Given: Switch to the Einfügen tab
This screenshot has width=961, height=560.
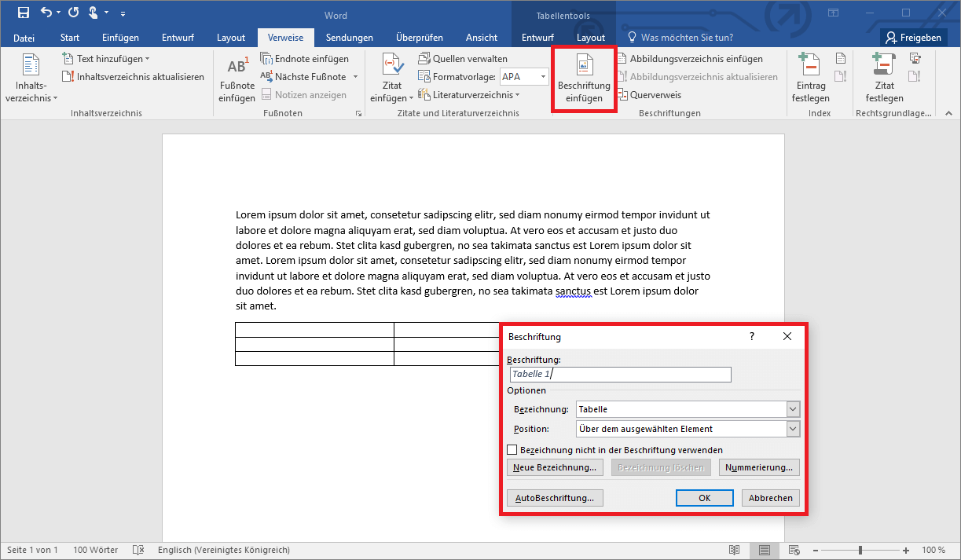Looking at the screenshot, I should 120,38.
